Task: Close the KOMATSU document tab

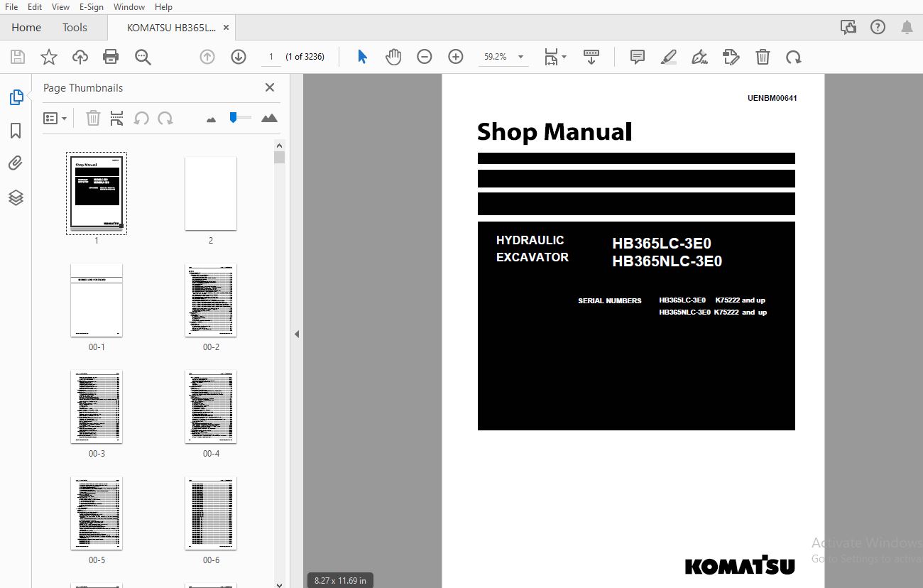Action: (226, 28)
